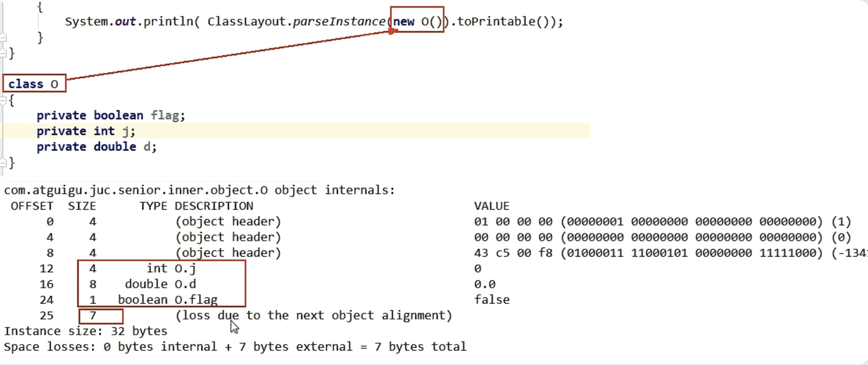Click the 'new O()' expression in println
Viewport: 868px width, 365px height.
(417, 21)
